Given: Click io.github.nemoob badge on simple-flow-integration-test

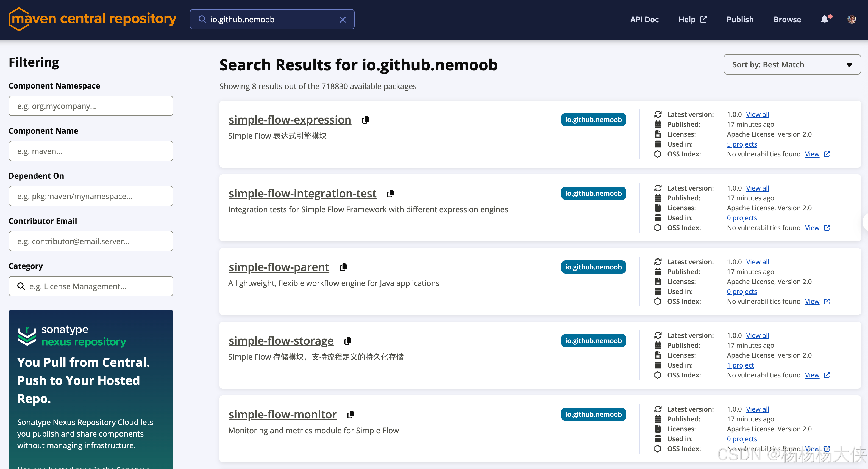Looking at the screenshot, I should click(593, 193).
